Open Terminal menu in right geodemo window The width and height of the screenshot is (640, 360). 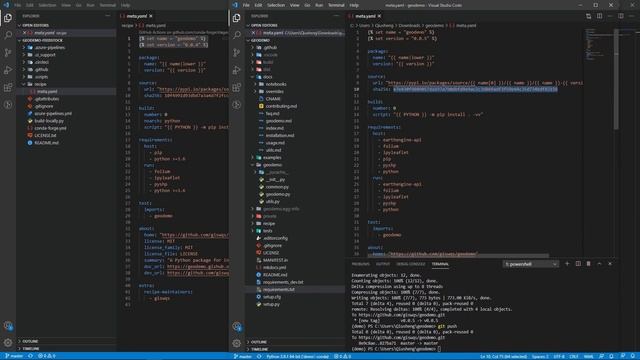(336, 5)
